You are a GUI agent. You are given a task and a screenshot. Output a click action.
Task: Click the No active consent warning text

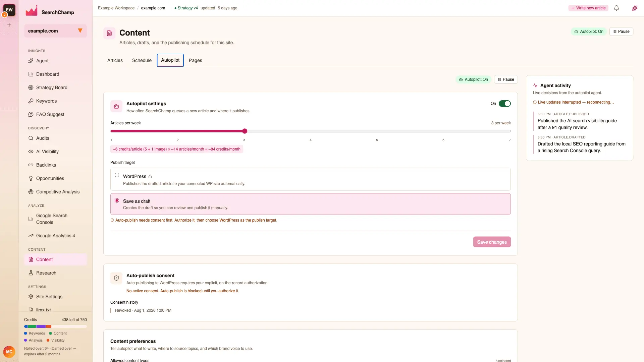[183, 291]
